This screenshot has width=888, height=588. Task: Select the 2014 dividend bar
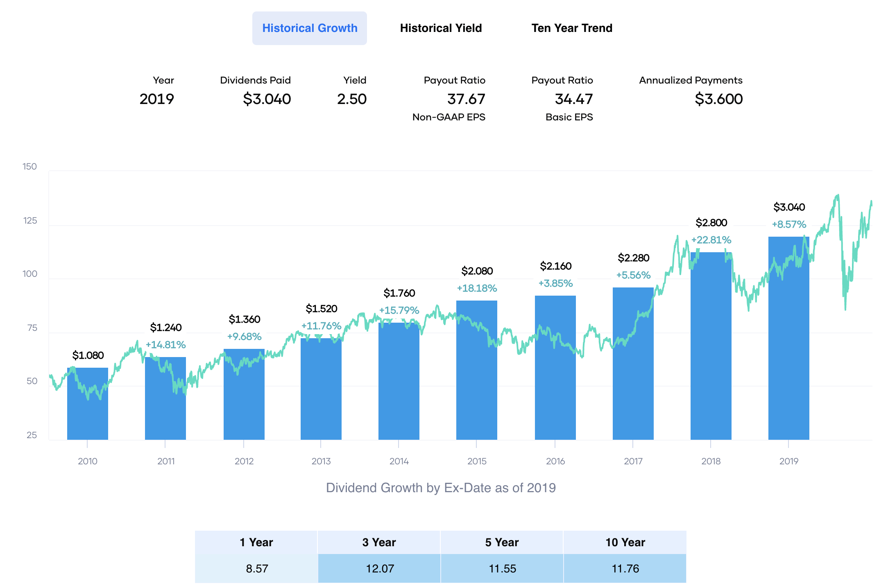tap(399, 381)
